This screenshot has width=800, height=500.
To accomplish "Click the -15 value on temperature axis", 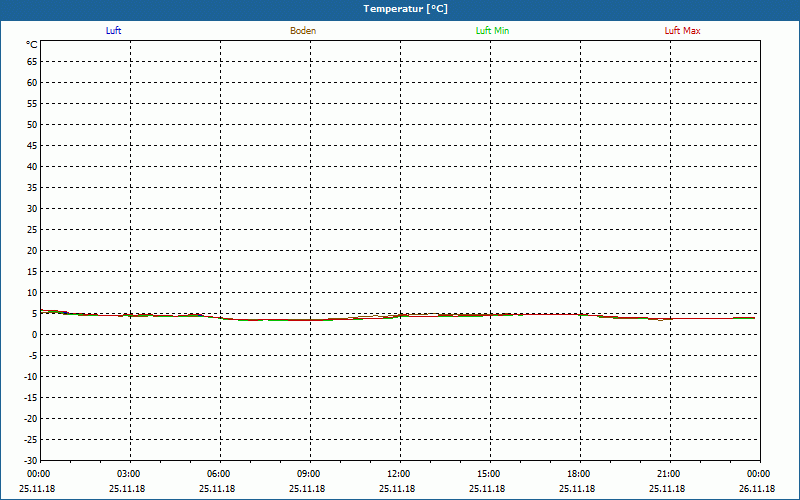I will pyautogui.click(x=31, y=397).
